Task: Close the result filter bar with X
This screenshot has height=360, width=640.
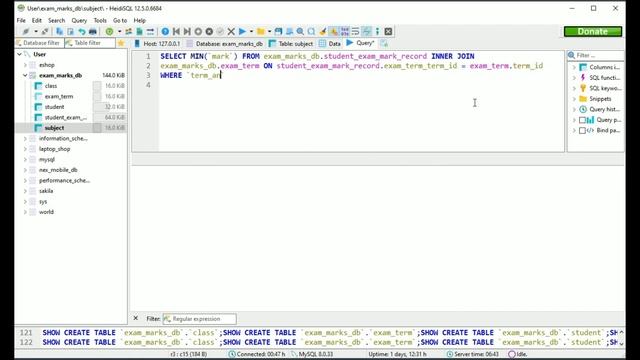Action: click(136, 318)
